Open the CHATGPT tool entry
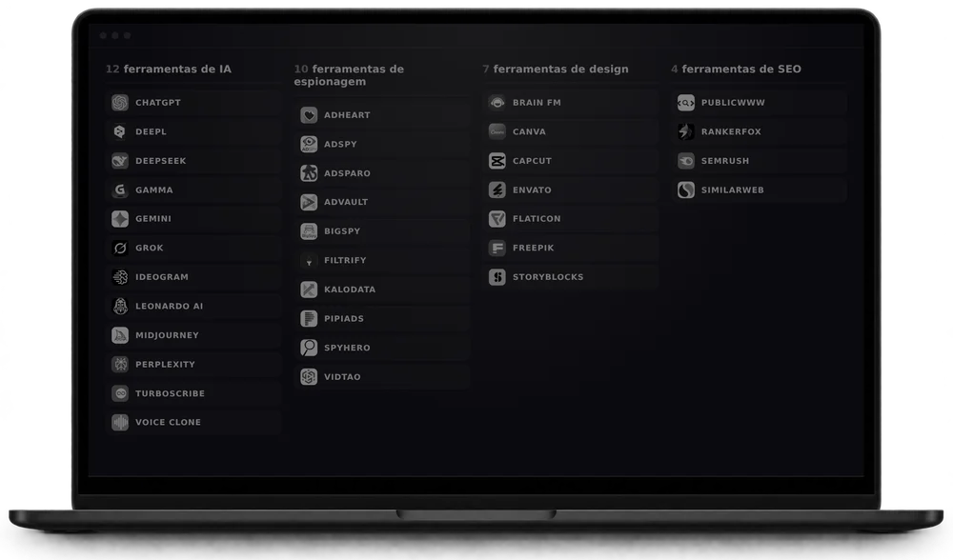953x560 pixels. pos(193,102)
